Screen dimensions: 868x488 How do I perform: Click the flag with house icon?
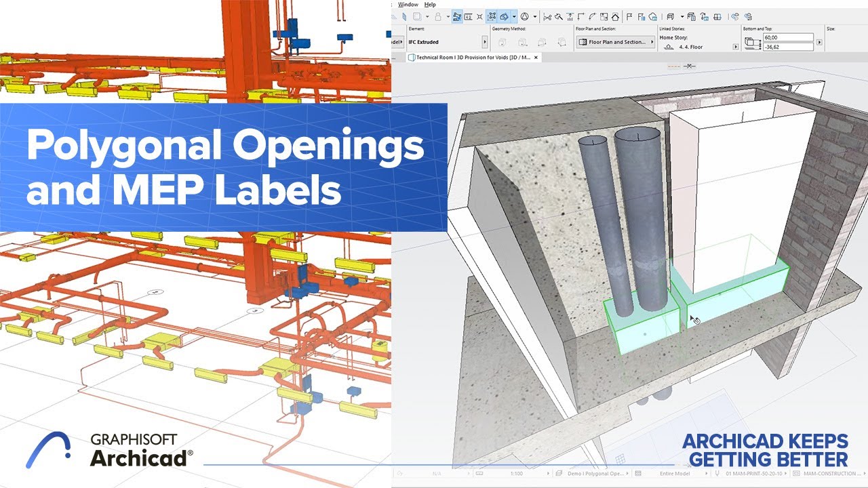coord(653,16)
